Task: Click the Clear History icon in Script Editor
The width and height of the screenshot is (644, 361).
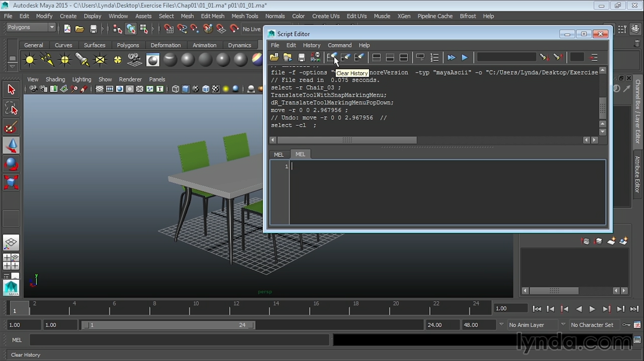Action: 331,57
